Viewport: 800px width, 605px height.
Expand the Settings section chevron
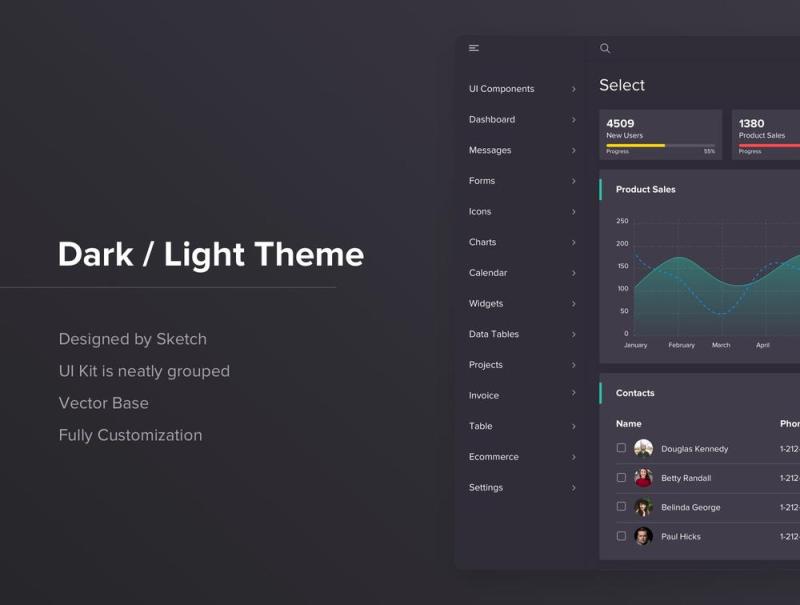click(573, 488)
